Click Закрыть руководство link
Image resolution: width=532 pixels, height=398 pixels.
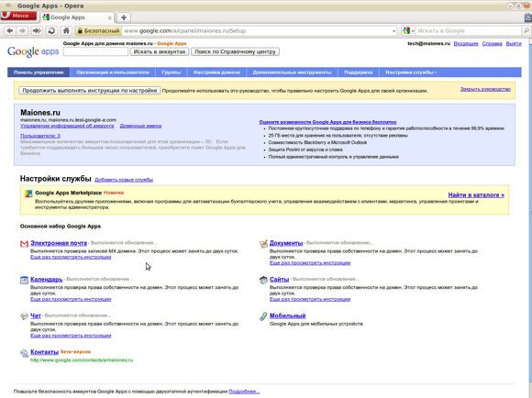point(485,89)
